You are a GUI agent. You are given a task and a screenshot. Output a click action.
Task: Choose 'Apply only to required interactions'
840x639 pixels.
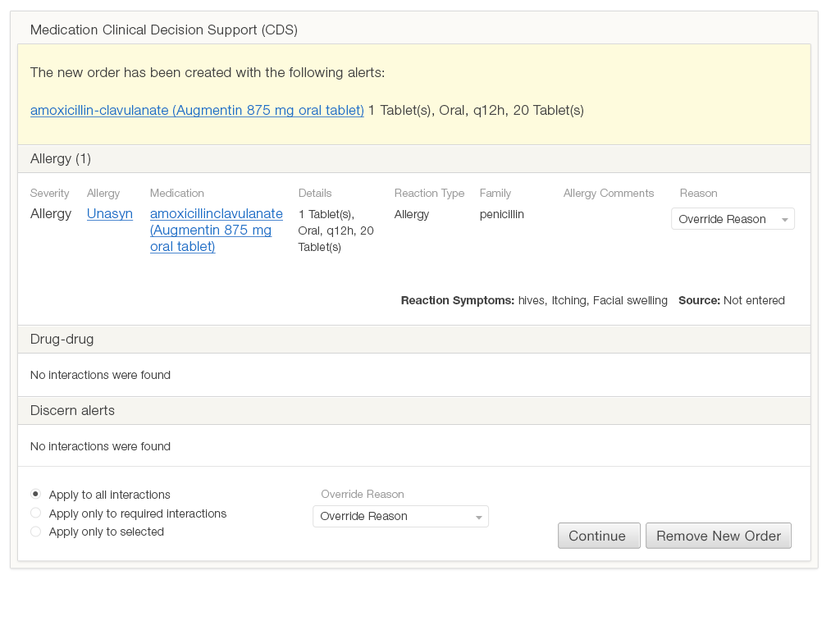point(35,513)
